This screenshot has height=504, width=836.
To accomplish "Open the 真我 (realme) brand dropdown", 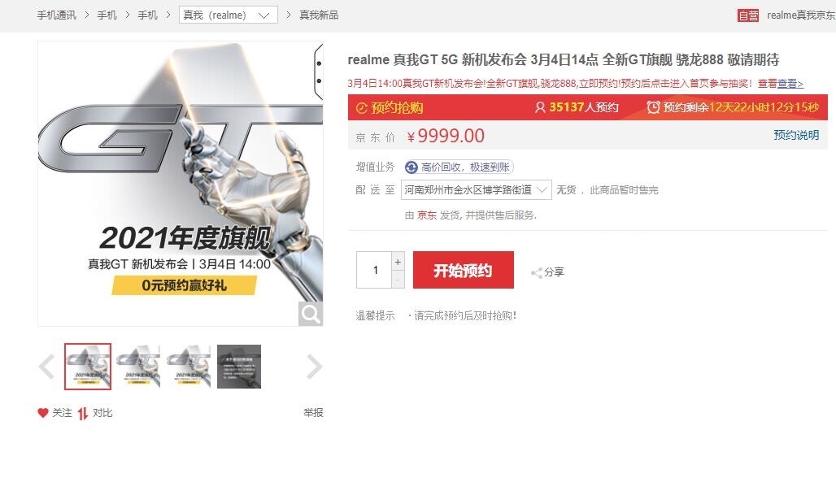I will pos(229,15).
